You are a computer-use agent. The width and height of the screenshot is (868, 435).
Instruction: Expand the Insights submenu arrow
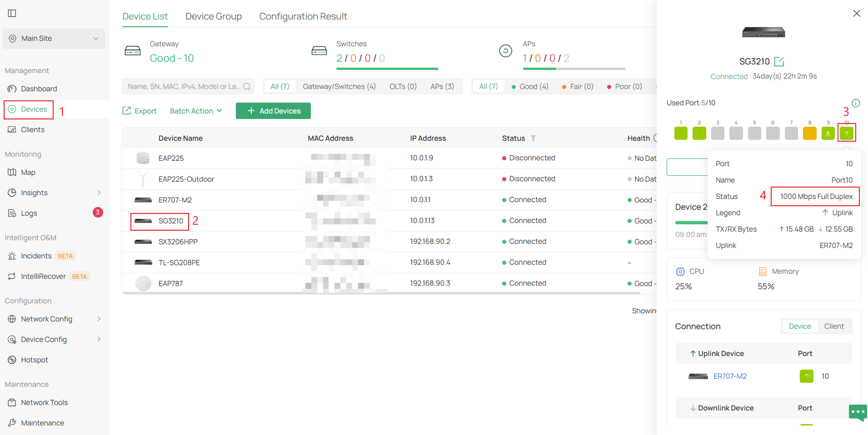point(99,193)
